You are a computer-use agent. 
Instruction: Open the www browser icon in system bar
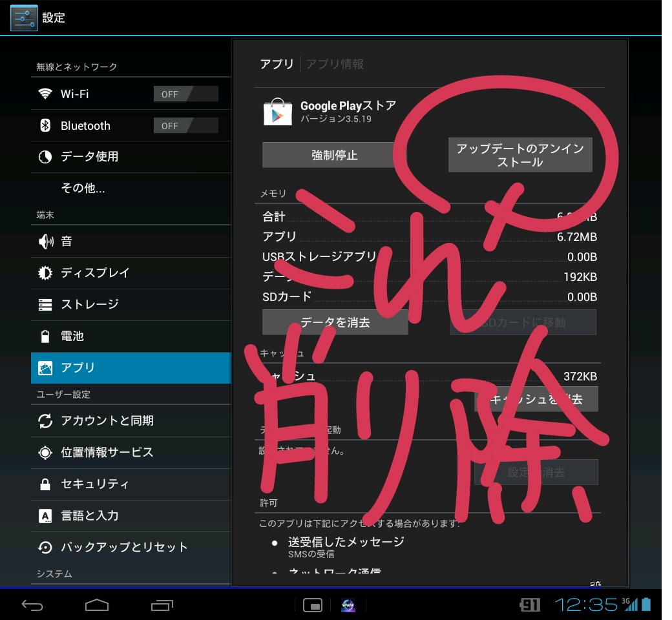pos(348,605)
